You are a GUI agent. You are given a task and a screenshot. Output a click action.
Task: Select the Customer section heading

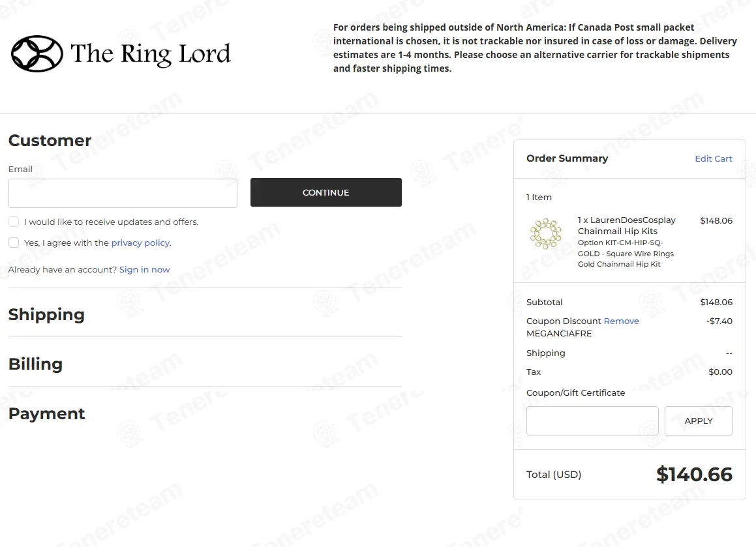coord(50,140)
